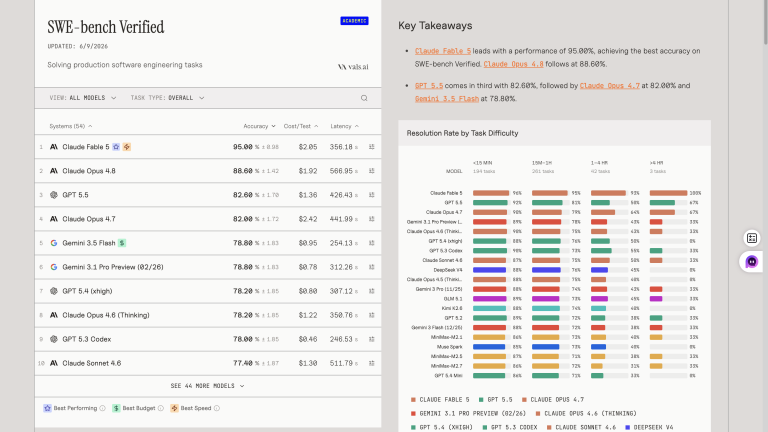Follow the Claude Opus 4.8 link in Key Takeaways
This screenshot has height=432, width=768.
coord(513,64)
